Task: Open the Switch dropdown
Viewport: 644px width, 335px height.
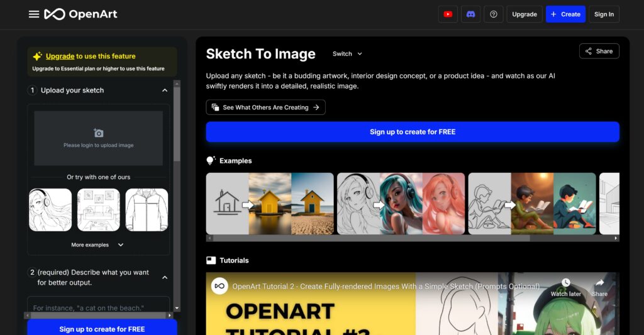Action: [347, 54]
